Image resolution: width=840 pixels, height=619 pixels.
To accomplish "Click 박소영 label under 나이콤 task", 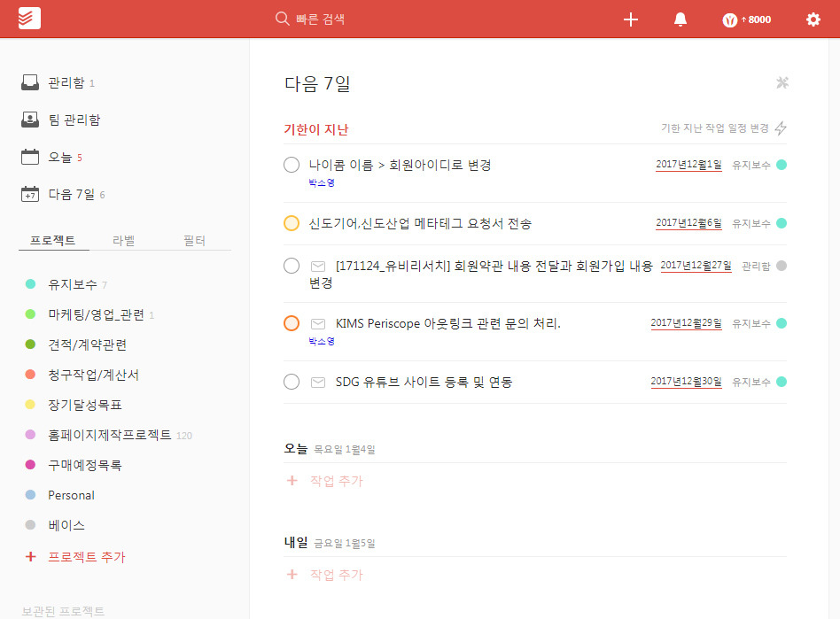I will pos(322,182).
